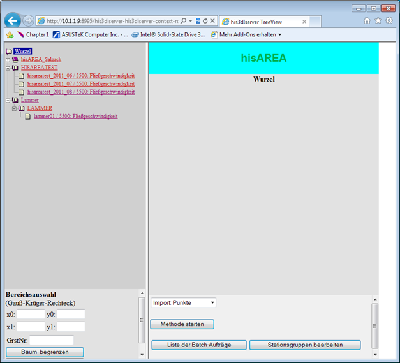Open the Import Punkte dropdown

pos(184,303)
